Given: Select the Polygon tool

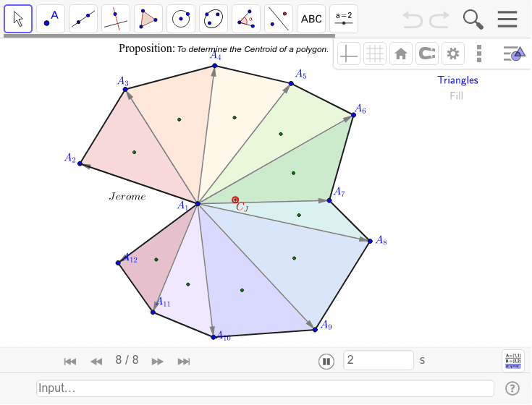Looking at the screenshot, I should pyautogui.click(x=148, y=19).
